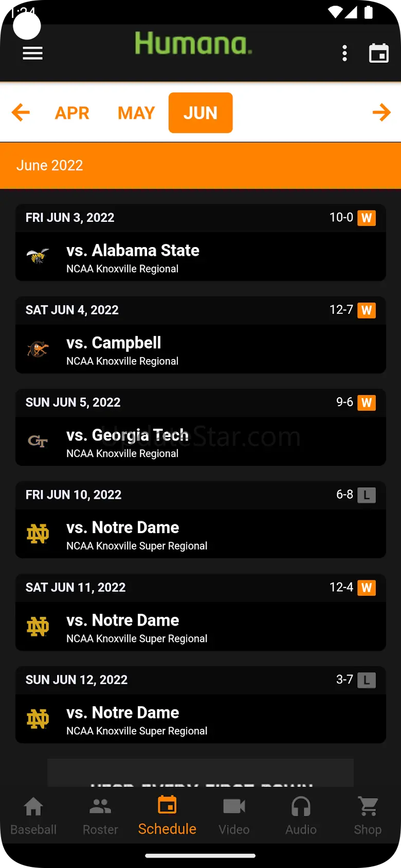This screenshot has width=401, height=868.
Task: Tap the Georgia Tech team logo
Action: pyautogui.click(x=38, y=441)
